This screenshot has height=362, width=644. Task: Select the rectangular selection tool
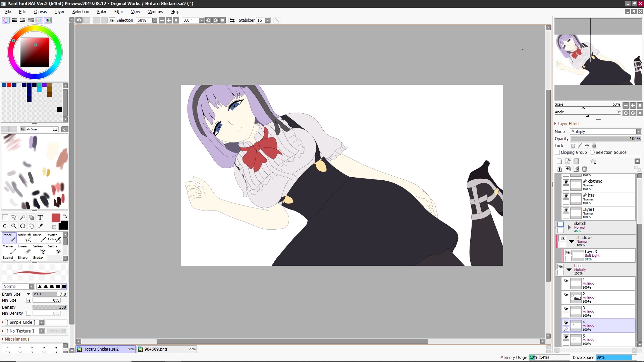tap(5, 218)
